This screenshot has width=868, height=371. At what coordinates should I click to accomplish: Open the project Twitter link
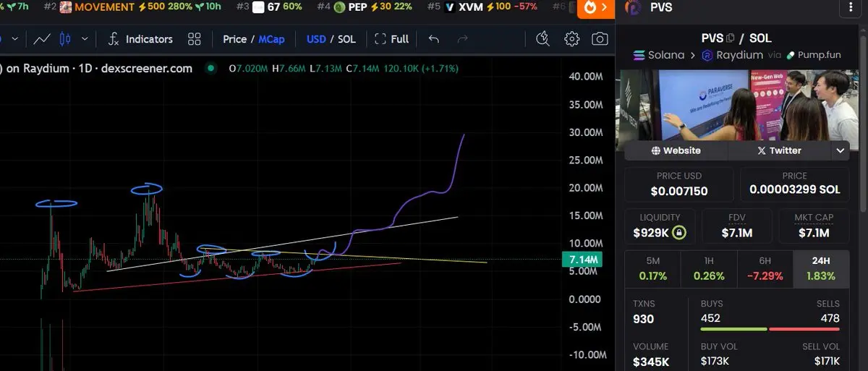(779, 150)
